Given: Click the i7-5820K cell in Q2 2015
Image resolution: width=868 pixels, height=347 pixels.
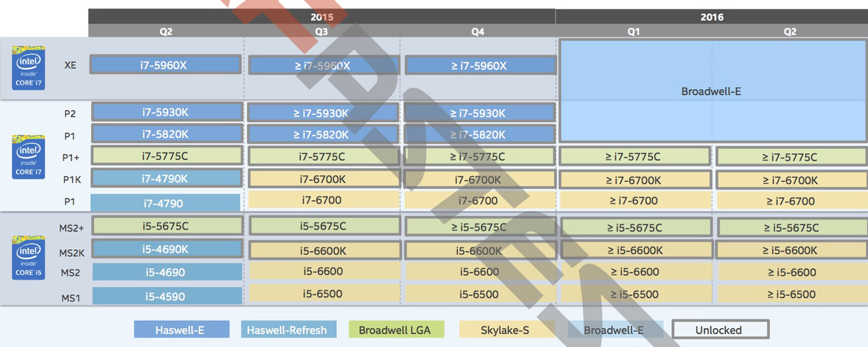Looking at the screenshot, I should 167,133.
